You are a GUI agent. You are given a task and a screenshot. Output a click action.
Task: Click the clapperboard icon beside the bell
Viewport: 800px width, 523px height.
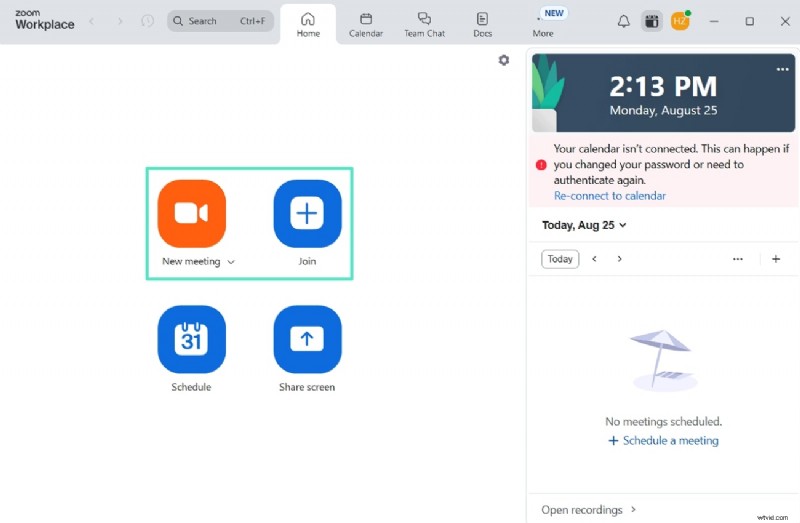tap(651, 21)
